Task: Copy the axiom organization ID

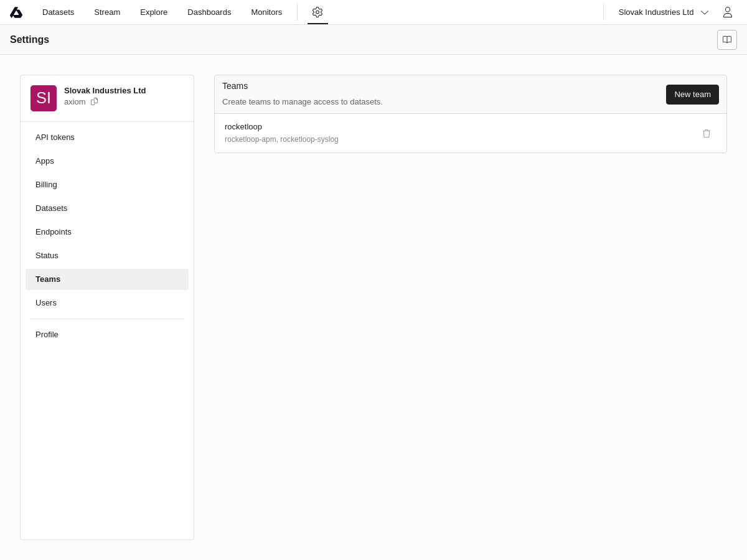Action: pyautogui.click(x=95, y=101)
